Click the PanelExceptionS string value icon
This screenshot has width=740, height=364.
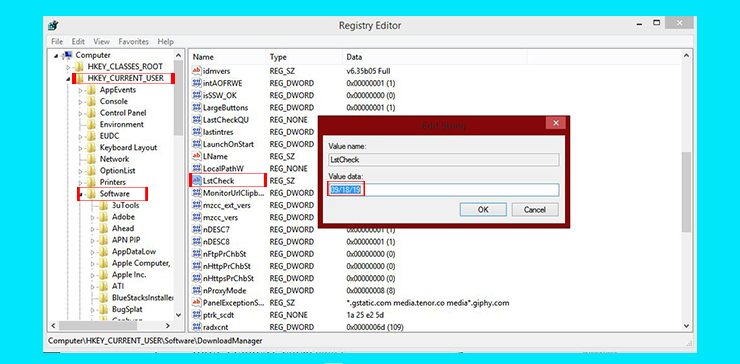pyautogui.click(x=197, y=302)
